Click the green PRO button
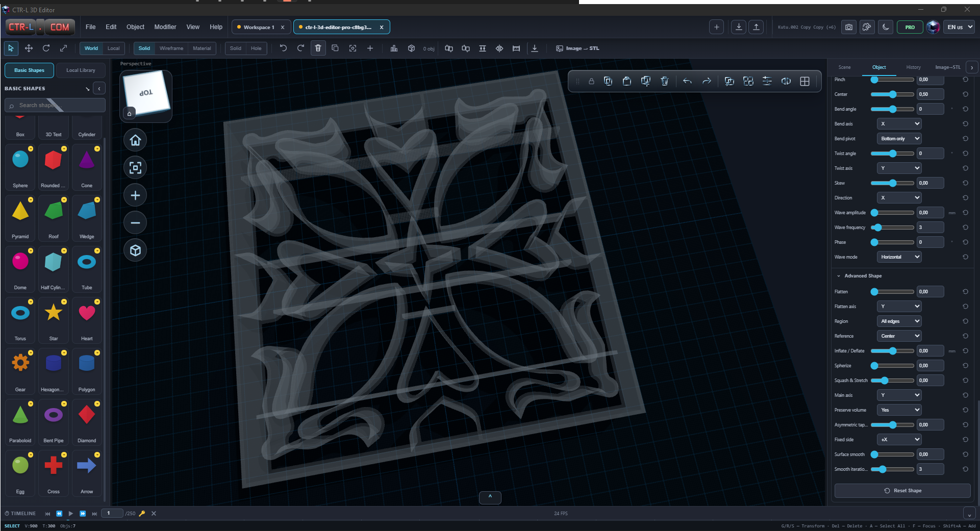Image resolution: width=980 pixels, height=531 pixels. point(910,27)
